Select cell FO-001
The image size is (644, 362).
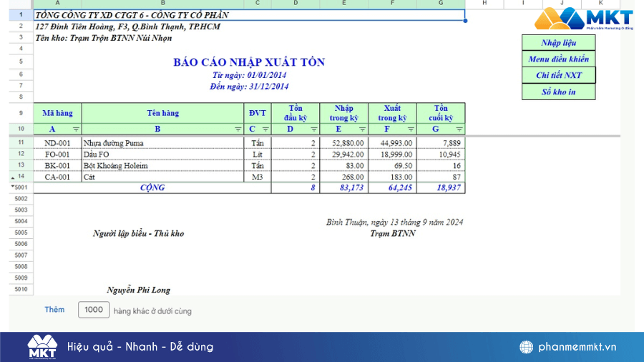point(57,155)
